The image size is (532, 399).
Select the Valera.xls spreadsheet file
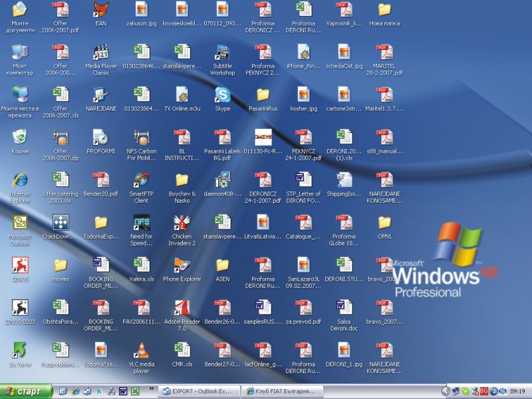141,266
